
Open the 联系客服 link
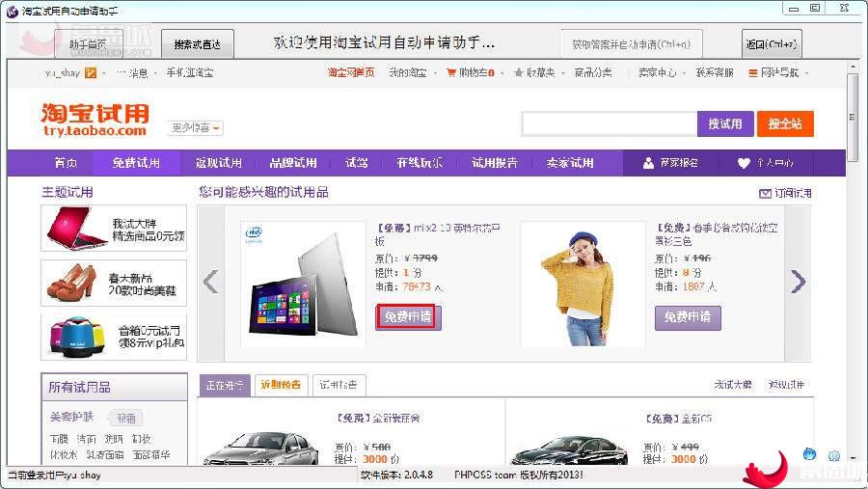[715, 72]
